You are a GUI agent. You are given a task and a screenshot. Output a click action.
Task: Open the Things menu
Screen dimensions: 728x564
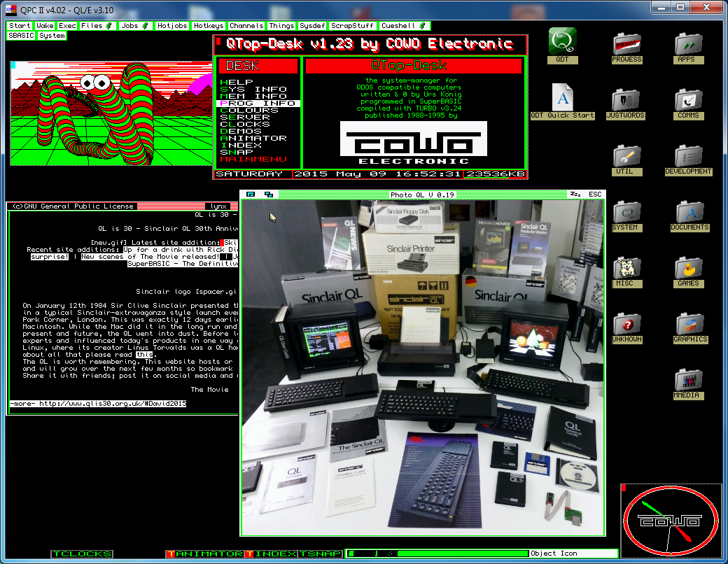tap(281, 26)
